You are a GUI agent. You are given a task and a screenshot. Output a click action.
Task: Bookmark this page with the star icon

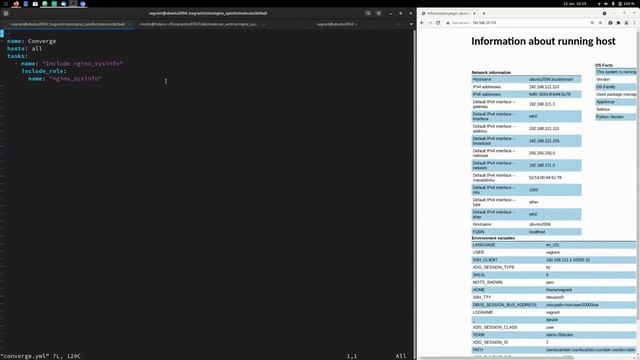[600, 23]
